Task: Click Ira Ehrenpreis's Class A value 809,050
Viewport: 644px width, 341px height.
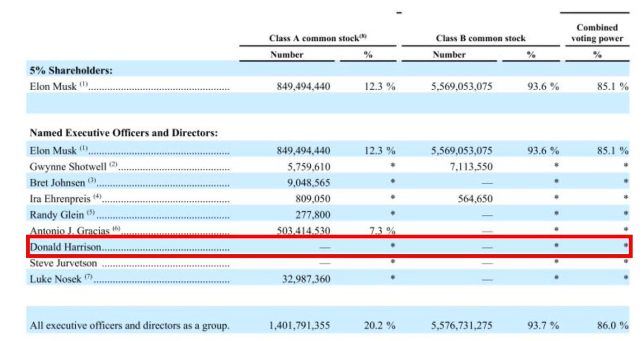Action: tap(313, 199)
